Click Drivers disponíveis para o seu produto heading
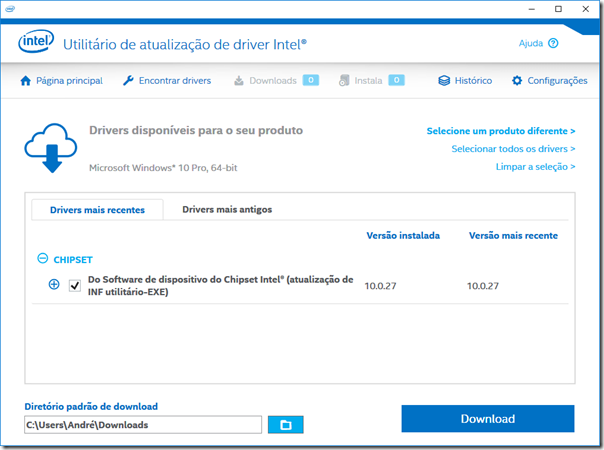Screen dimensions: 604x450 (196, 131)
